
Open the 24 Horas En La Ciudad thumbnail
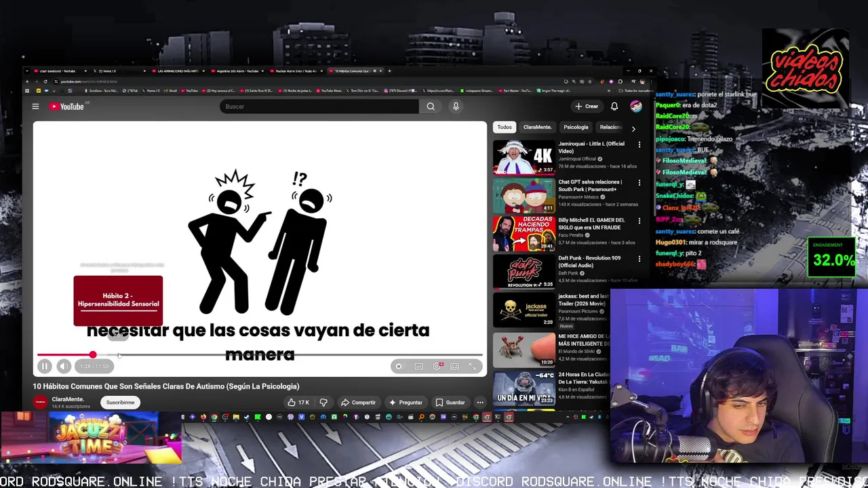(524, 387)
